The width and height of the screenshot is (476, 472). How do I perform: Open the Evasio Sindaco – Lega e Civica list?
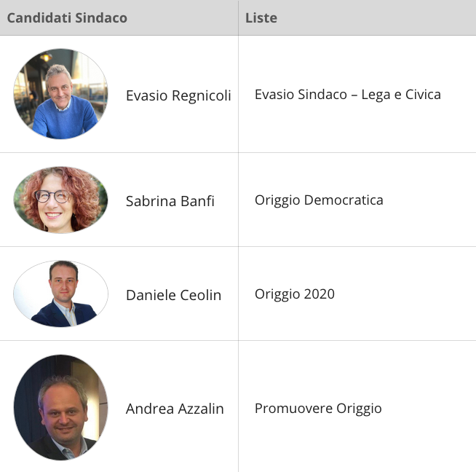[348, 95]
